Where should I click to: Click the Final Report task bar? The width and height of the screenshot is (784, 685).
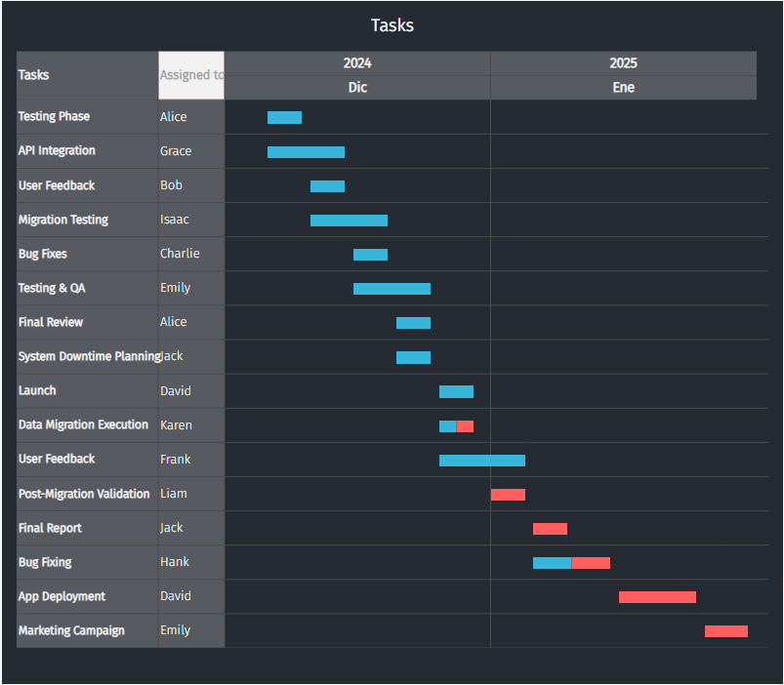click(x=550, y=529)
